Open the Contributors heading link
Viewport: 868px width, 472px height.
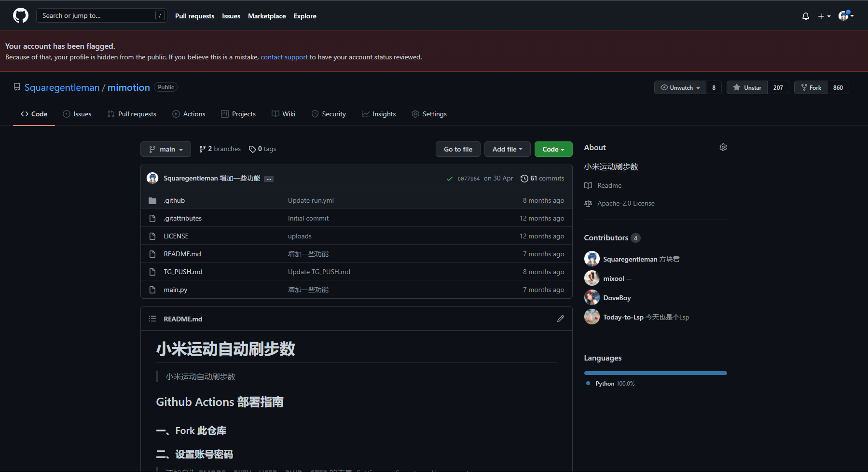tap(612, 237)
